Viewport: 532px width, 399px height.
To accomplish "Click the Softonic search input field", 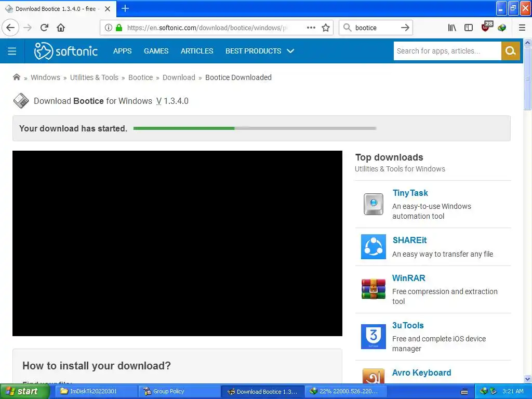I will pos(447,51).
